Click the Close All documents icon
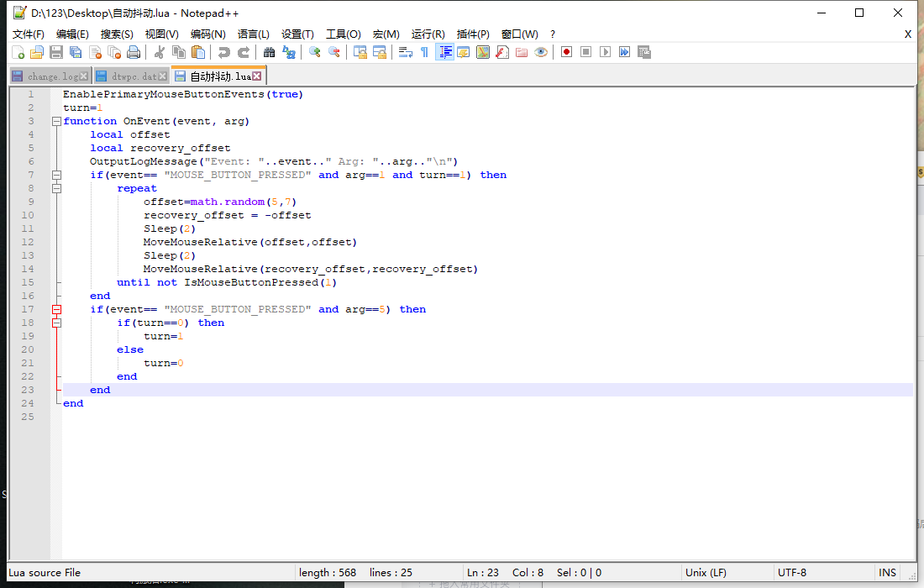Image resolution: width=924 pixels, height=588 pixels. pyautogui.click(x=115, y=52)
